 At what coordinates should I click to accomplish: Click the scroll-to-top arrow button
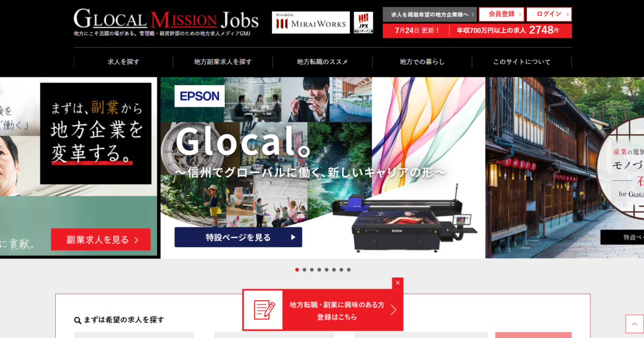(x=634, y=324)
